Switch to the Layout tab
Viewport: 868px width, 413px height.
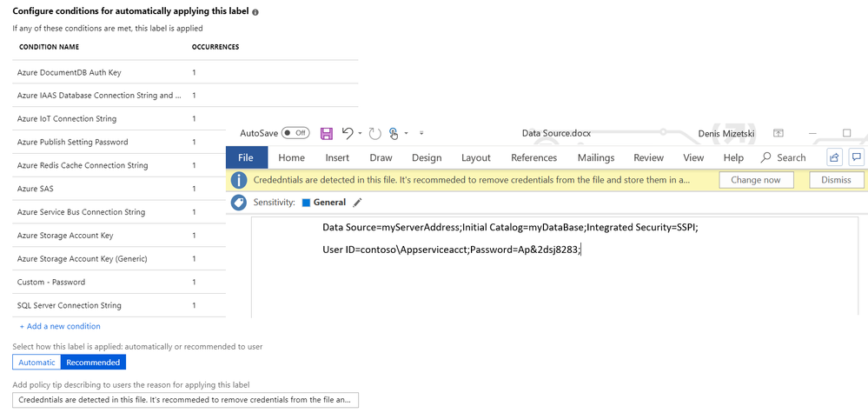pos(476,157)
